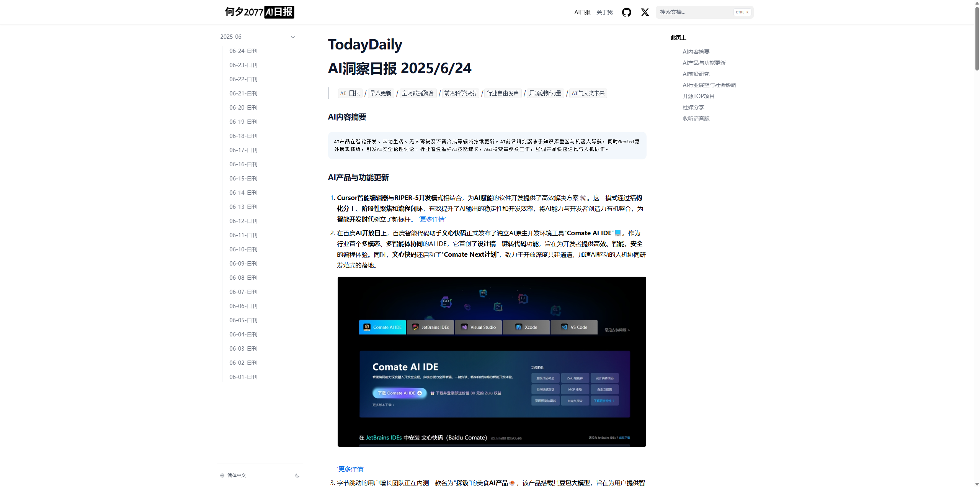Screen dimensions: 980x487
Task: Click the 早八更新 tag
Action: pos(380,93)
